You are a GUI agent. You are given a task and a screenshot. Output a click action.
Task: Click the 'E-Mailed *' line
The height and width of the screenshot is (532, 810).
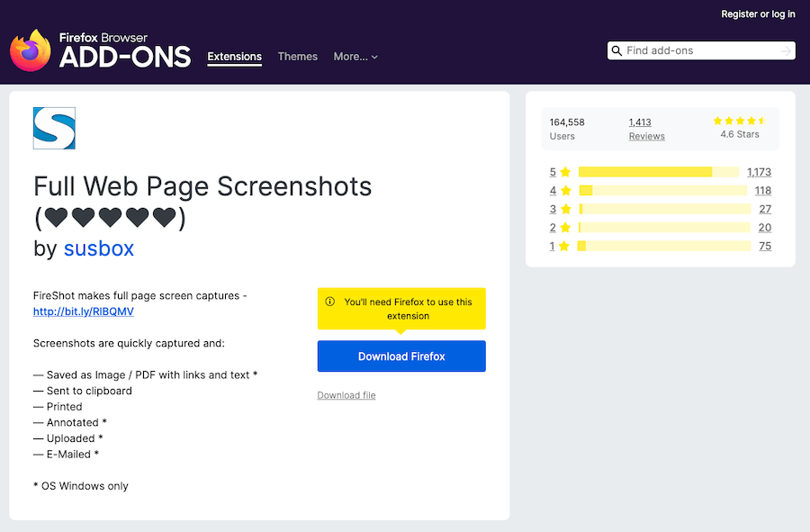(66, 455)
